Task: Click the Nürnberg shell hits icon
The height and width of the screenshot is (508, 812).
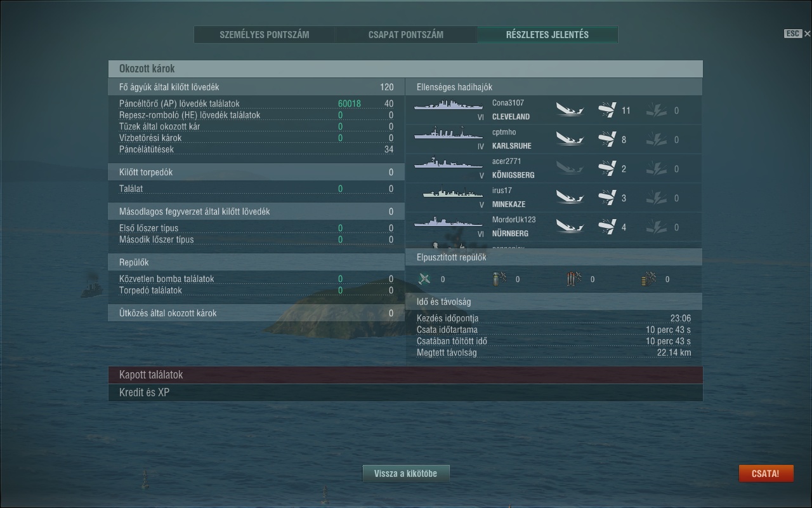Action: [x=607, y=227]
